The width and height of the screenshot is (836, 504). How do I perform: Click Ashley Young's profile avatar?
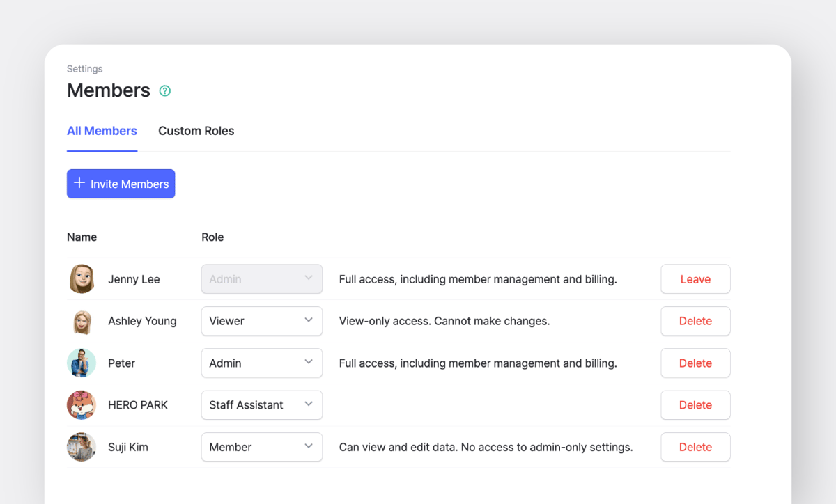point(82,321)
